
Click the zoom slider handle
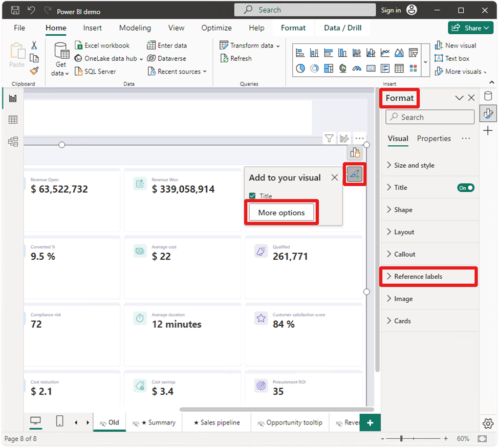[401, 438]
